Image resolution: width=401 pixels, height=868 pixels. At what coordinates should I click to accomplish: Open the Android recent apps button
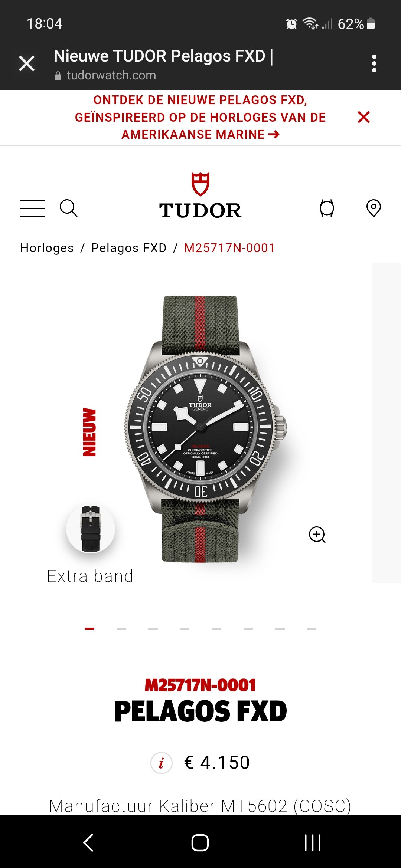312,842
